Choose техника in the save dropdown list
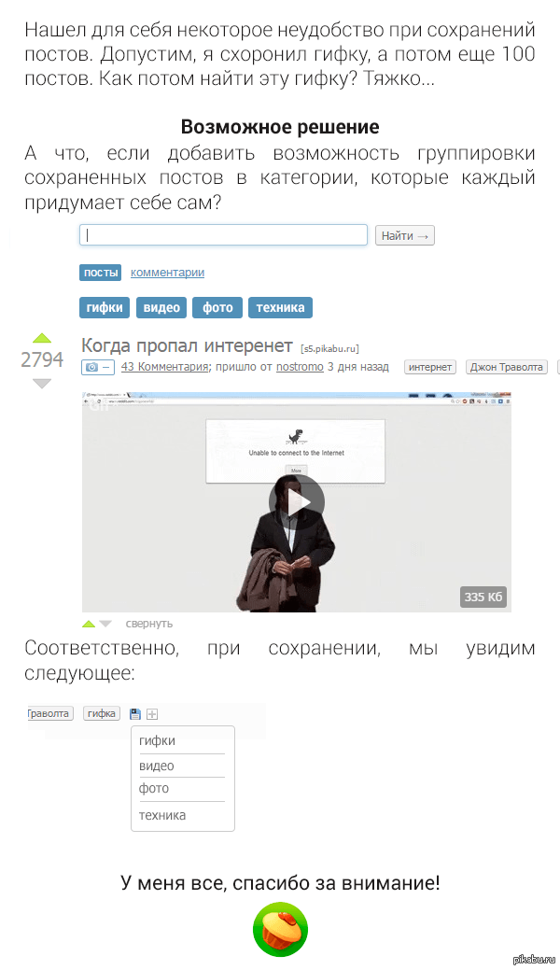This screenshot has height=970, width=560. [162, 815]
